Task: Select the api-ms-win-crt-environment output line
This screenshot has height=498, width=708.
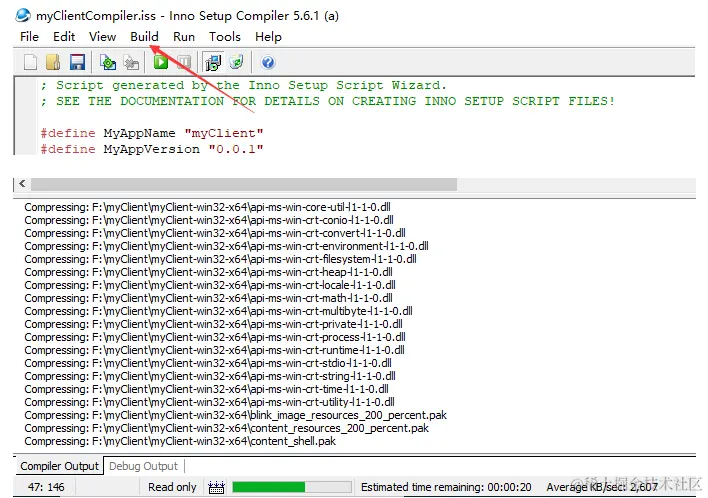Action: tap(226, 246)
